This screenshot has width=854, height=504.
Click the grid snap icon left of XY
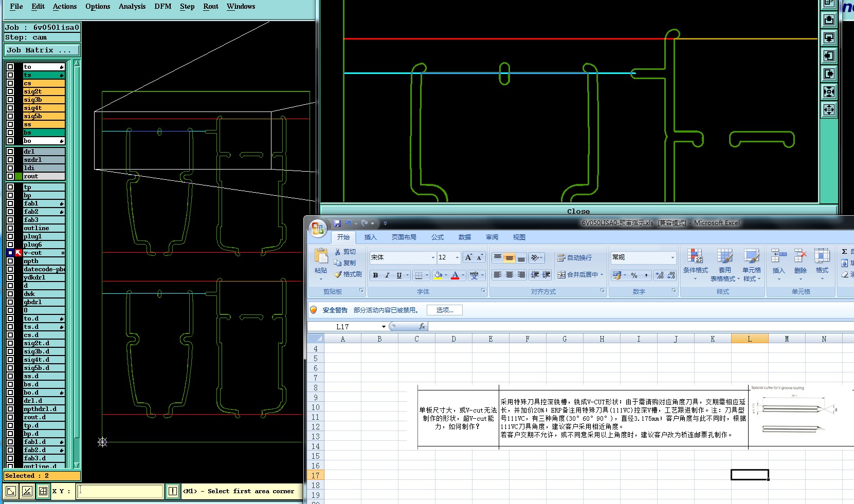pos(43,492)
